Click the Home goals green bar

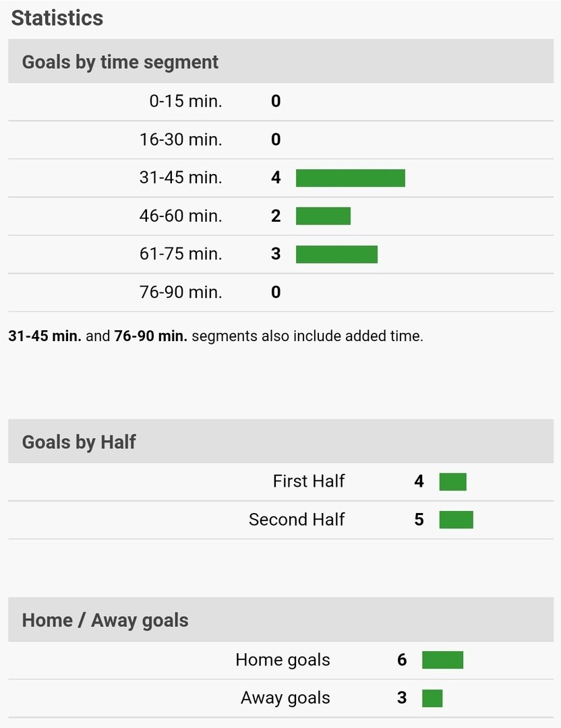[442, 660]
